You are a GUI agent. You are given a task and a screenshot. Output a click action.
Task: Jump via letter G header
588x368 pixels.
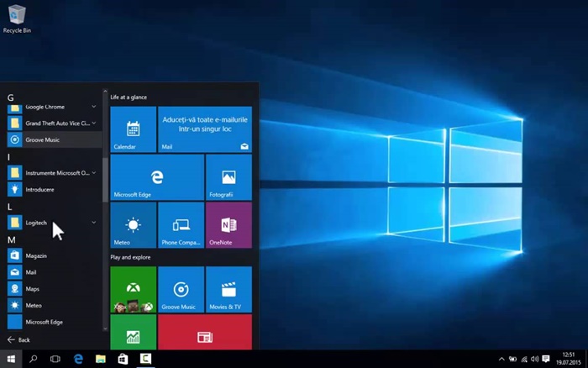point(10,98)
